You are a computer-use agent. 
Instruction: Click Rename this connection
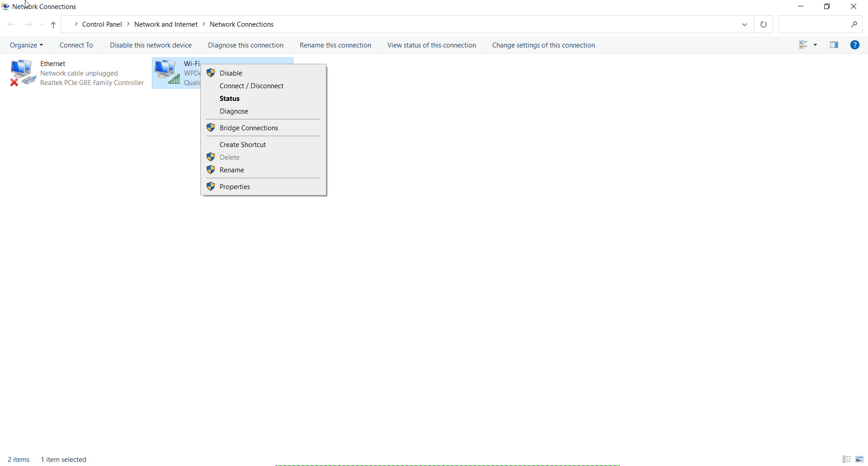[335, 45]
